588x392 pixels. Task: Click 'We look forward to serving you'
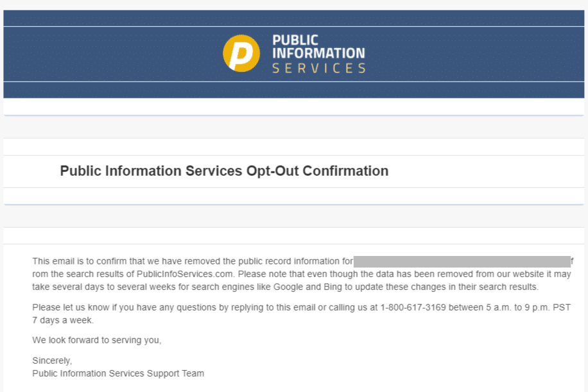point(96,340)
